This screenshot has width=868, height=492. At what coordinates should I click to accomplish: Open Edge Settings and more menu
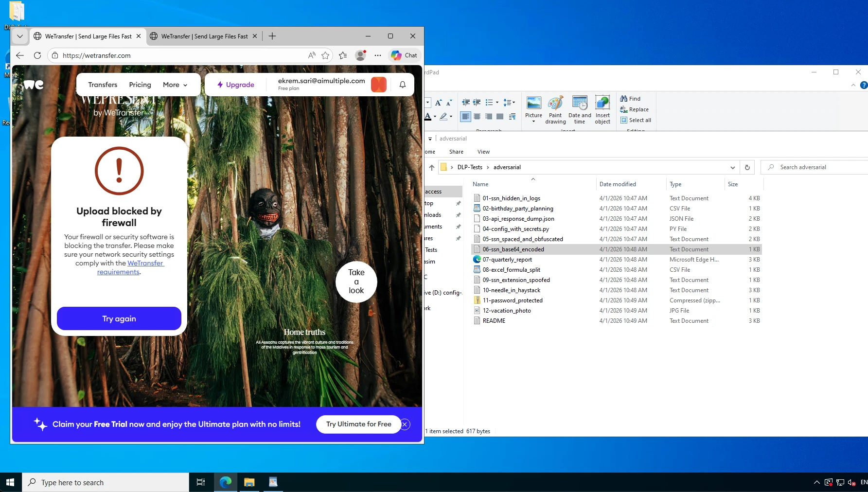[378, 55]
